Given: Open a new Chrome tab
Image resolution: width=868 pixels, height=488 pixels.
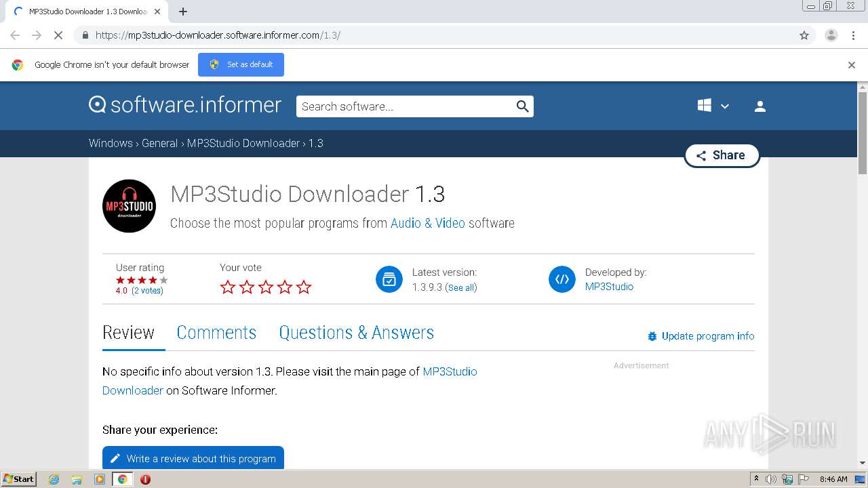Looking at the screenshot, I should (183, 12).
